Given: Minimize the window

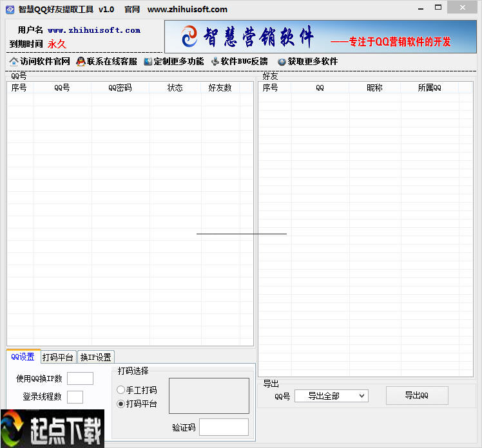Looking at the screenshot, I should coord(421,8).
